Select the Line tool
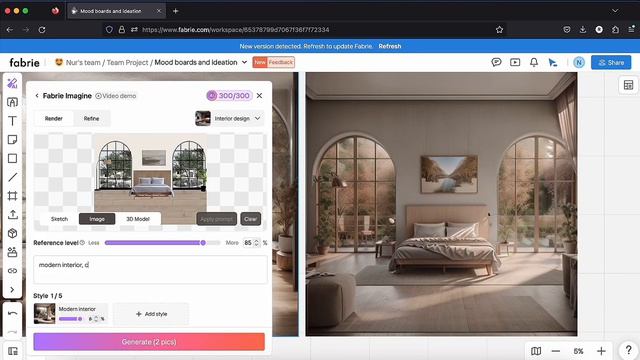The width and height of the screenshot is (640, 360). [12, 177]
